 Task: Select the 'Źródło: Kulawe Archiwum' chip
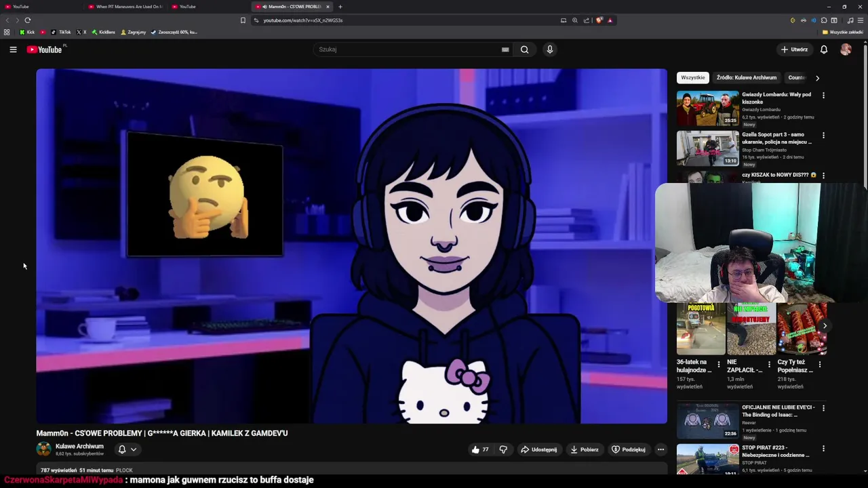point(747,77)
